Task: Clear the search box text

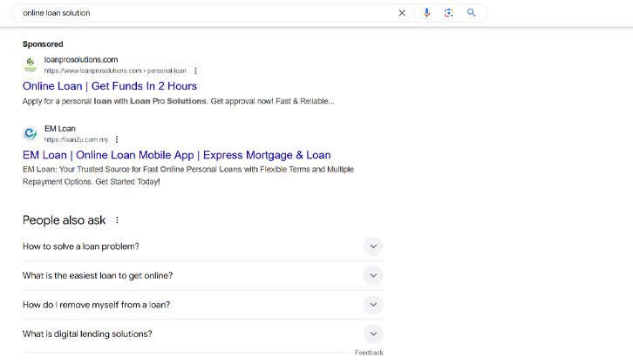Action: [x=402, y=13]
